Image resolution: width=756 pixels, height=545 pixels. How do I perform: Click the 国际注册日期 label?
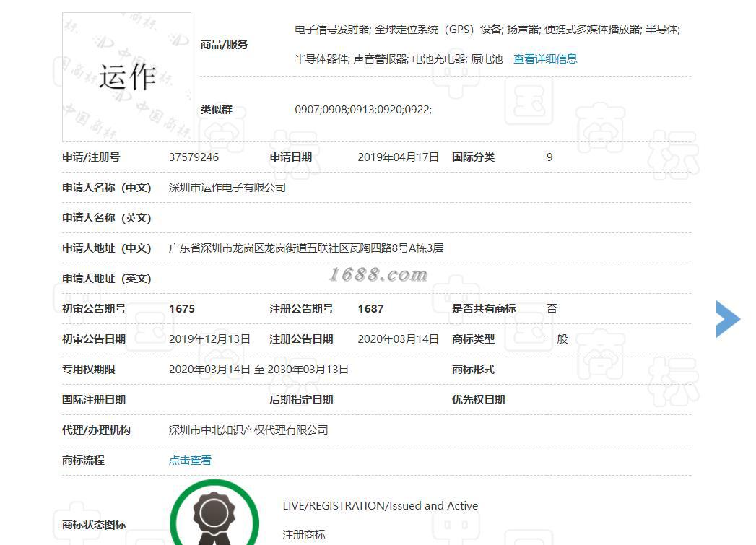coord(94,399)
